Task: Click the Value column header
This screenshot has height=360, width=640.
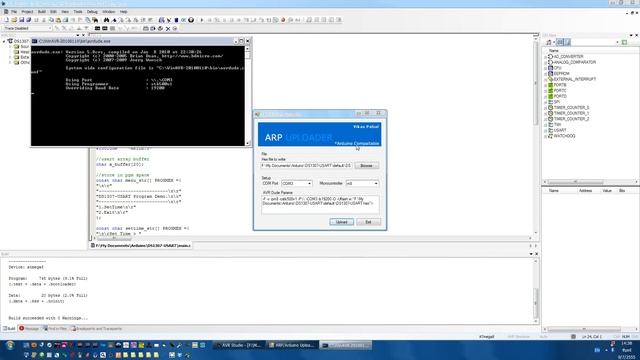Action: click(x=607, y=191)
